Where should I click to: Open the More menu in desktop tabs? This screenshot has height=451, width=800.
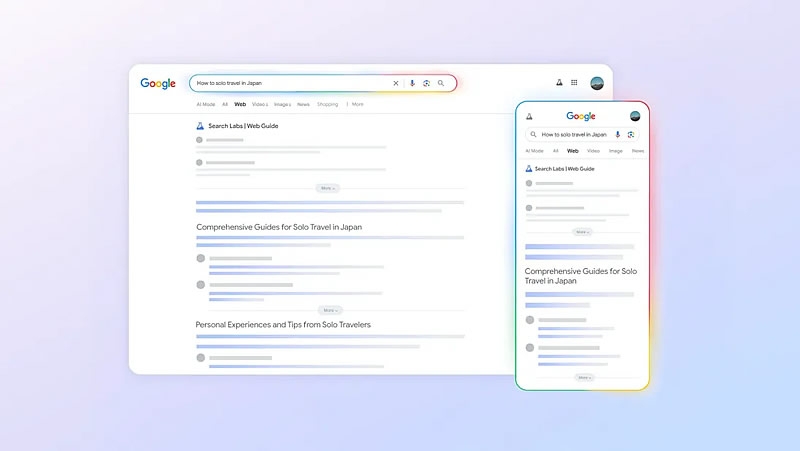pos(356,104)
